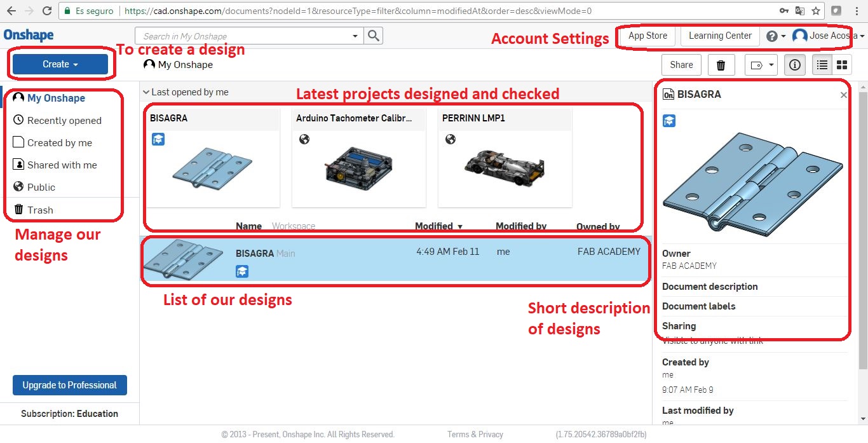The image size is (868, 443).
Task: Click education badge in details panel
Action: [x=669, y=121]
